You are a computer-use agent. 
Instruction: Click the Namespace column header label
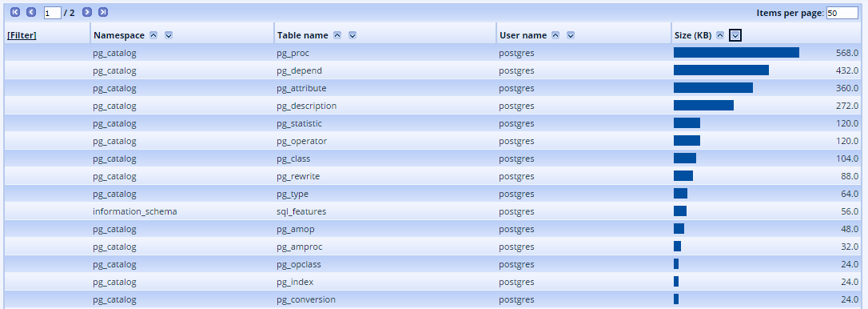[x=119, y=35]
